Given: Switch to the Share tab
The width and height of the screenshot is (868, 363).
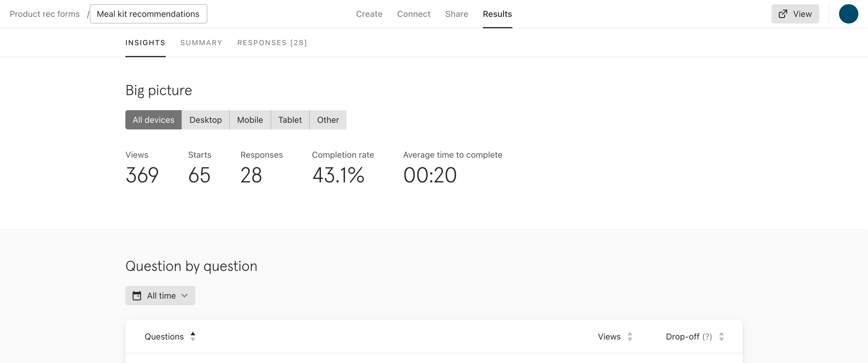Looking at the screenshot, I should (x=456, y=14).
